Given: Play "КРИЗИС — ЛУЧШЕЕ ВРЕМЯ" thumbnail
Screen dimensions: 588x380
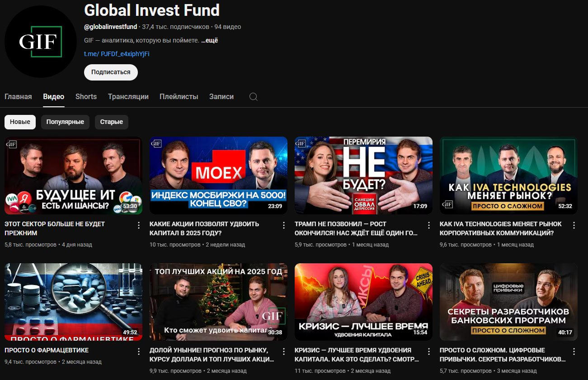Looking at the screenshot, I should pyautogui.click(x=363, y=302).
